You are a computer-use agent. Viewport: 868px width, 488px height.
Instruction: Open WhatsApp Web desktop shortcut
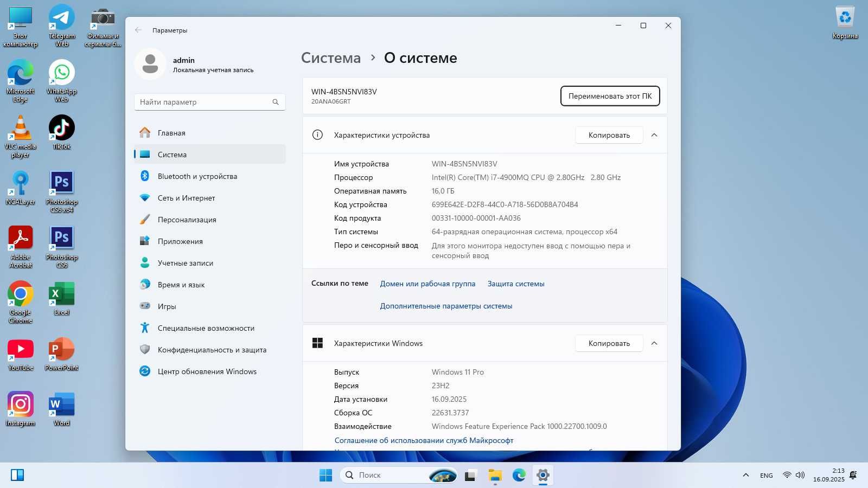click(x=62, y=81)
